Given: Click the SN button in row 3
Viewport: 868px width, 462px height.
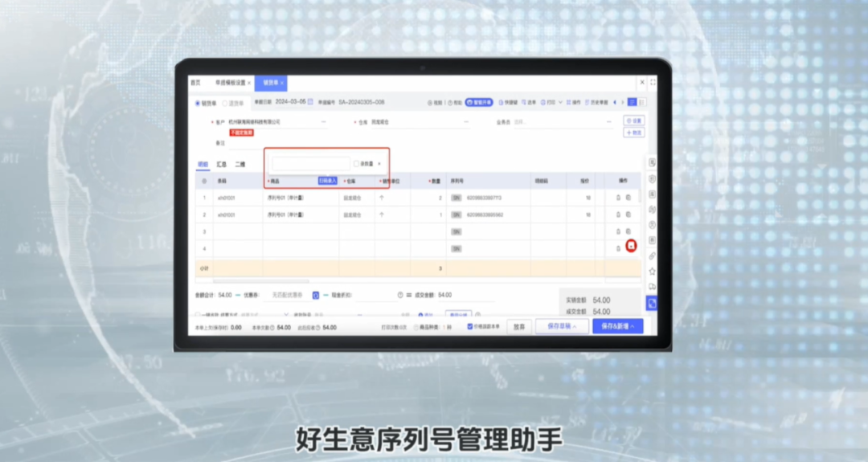Looking at the screenshot, I should click(457, 232).
